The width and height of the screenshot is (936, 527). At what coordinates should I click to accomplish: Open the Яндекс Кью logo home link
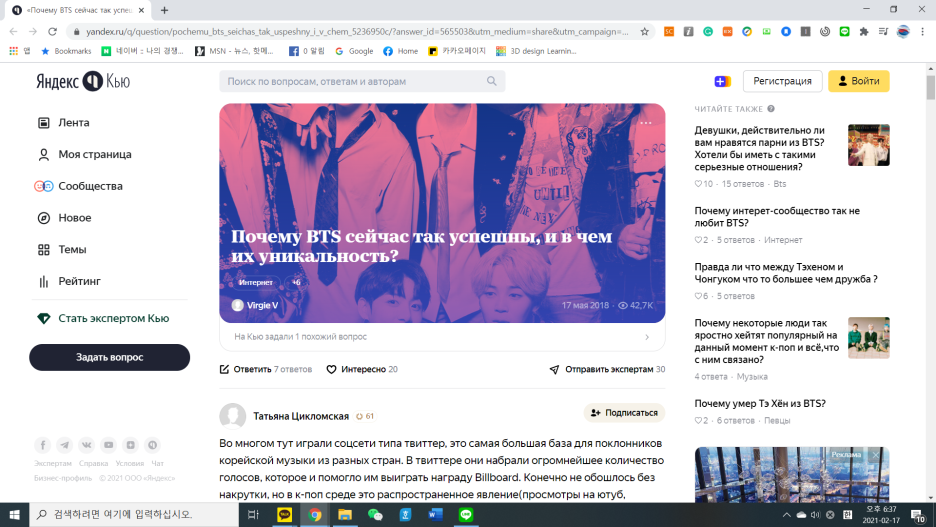83,81
